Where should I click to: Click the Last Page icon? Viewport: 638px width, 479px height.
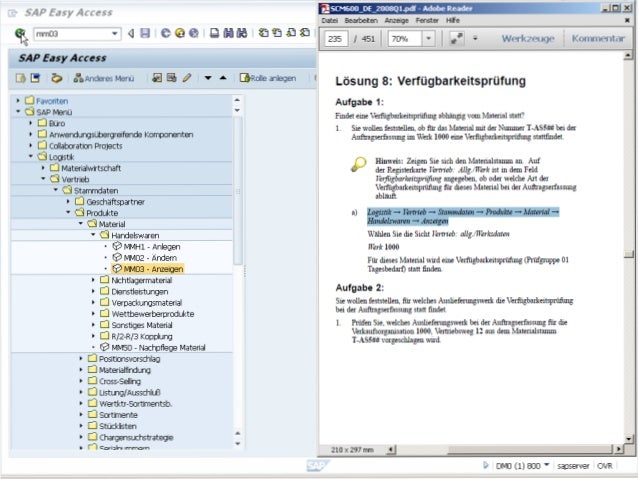click(x=305, y=33)
